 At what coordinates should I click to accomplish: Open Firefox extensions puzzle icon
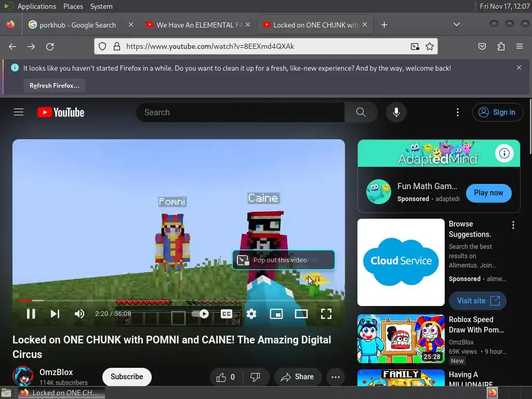coord(501,46)
